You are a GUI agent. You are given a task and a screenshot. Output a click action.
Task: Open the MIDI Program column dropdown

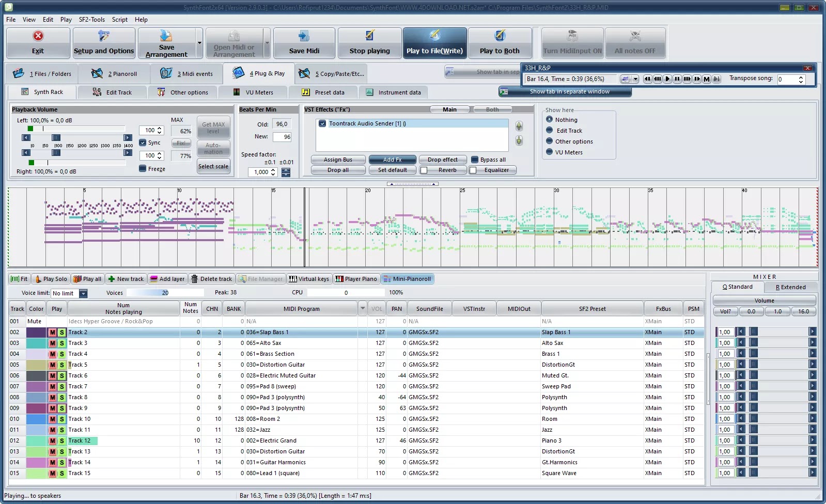pos(363,309)
